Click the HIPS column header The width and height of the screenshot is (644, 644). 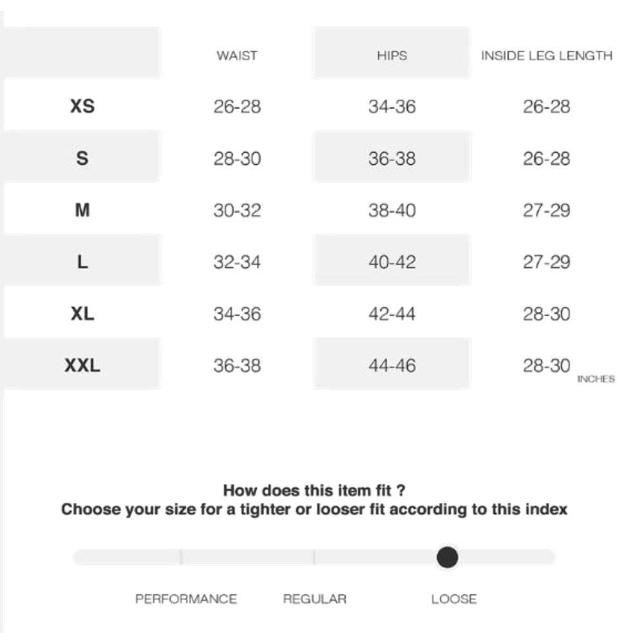click(392, 55)
